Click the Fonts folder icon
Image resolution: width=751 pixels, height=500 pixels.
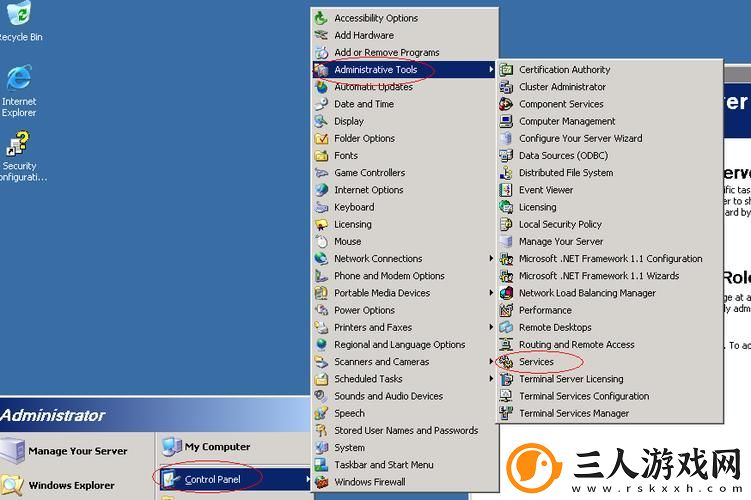(x=321, y=156)
